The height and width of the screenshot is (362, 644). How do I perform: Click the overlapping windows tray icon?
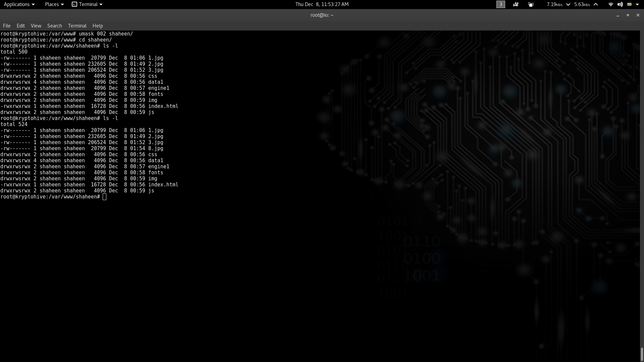[x=531, y=4]
